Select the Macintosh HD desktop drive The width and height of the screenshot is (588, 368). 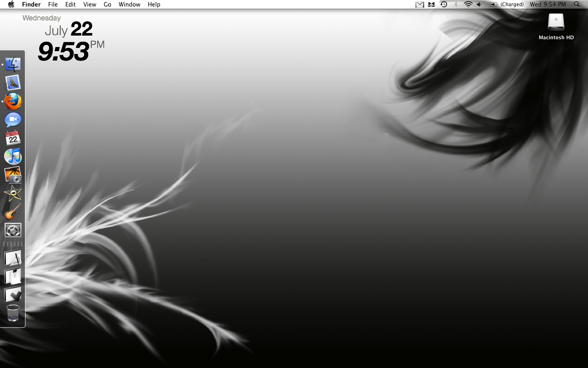pos(556,27)
